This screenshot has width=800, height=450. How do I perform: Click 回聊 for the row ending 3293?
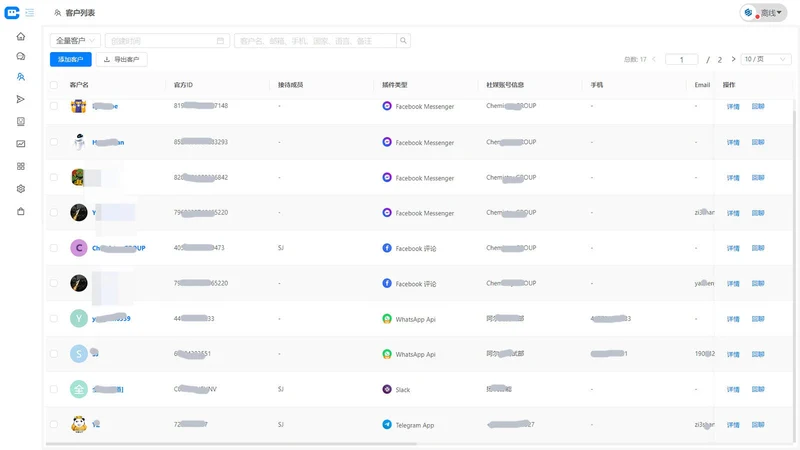(x=758, y=142)
